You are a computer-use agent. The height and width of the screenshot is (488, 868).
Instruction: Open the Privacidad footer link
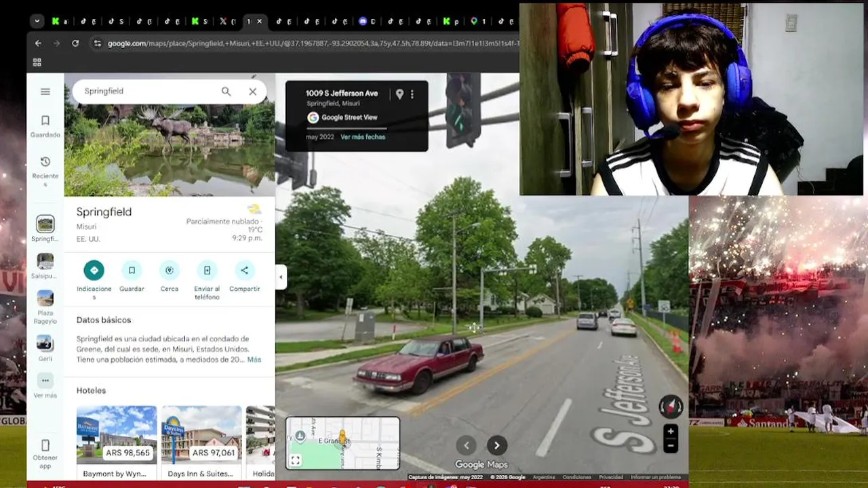point(611,477)
